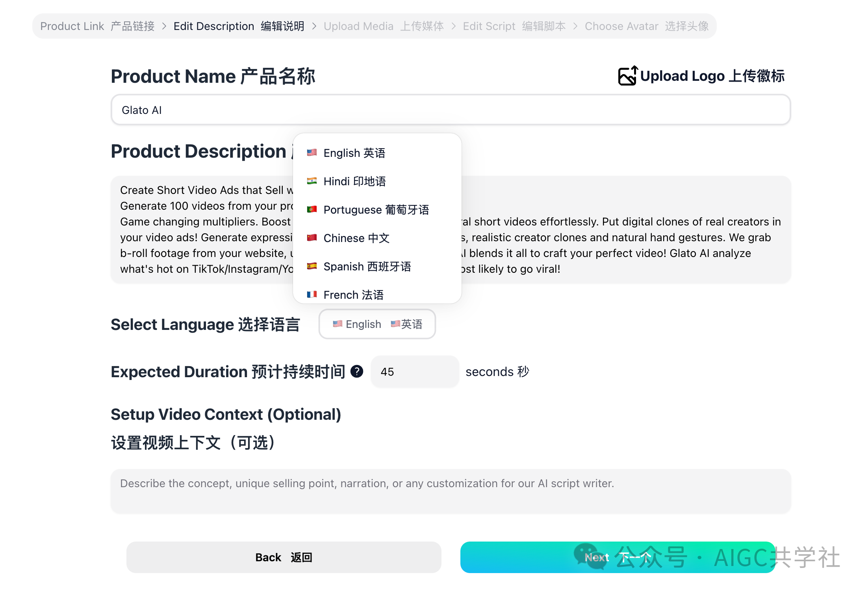Pick Hindi 印地语 in the language dropdown

[x=354, y=181]
